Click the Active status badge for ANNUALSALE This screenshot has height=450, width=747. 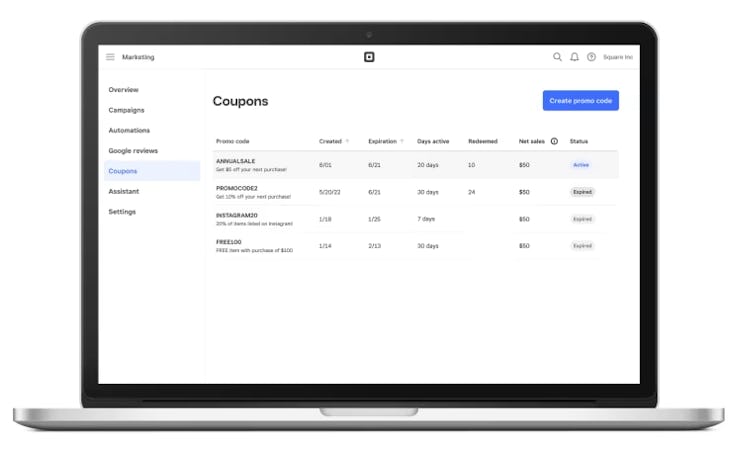point(581,165)
